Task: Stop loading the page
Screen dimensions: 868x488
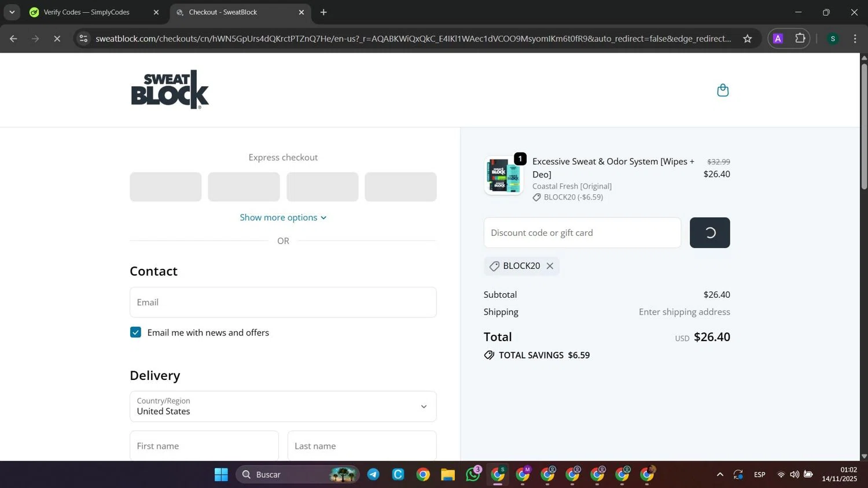Action: tap(57, 39)
